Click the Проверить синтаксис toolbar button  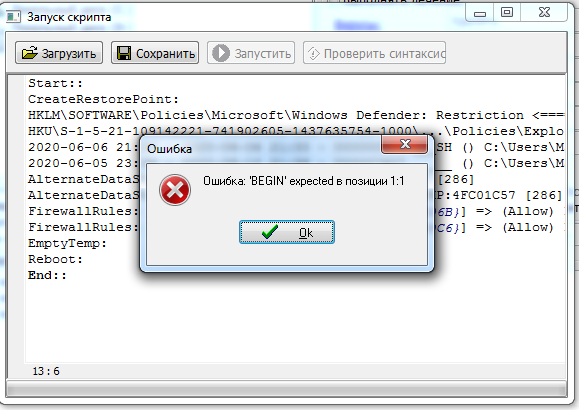374,53
